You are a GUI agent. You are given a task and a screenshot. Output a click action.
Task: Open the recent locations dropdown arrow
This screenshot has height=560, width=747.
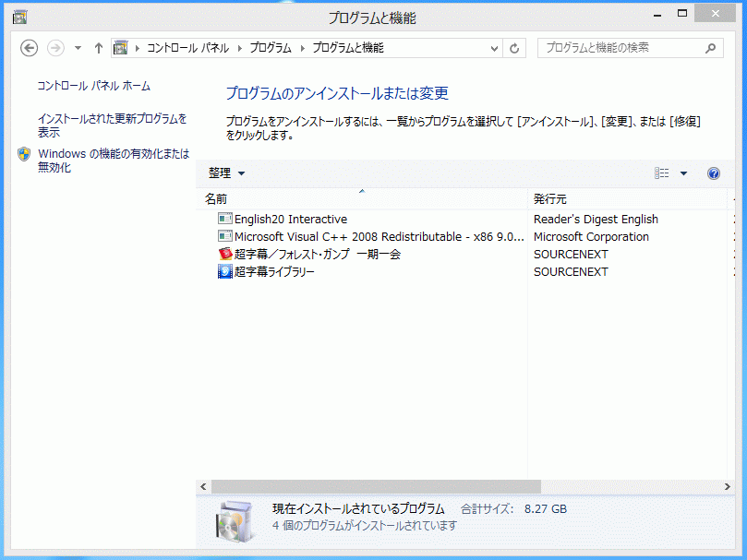(x=78, y=48)
